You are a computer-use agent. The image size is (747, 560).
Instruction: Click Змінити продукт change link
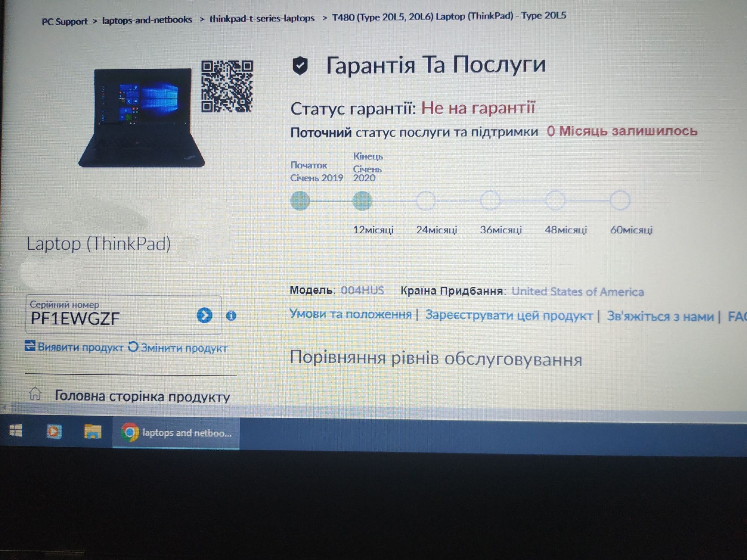(184, 348)
